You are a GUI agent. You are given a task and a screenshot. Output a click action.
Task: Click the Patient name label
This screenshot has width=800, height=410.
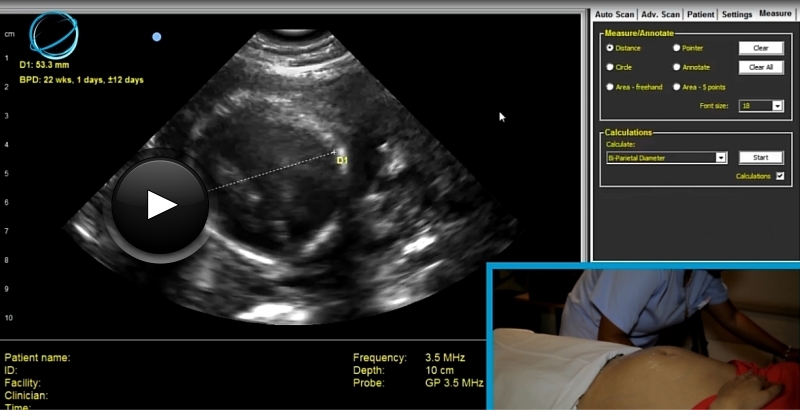click(x=37, y=358)
